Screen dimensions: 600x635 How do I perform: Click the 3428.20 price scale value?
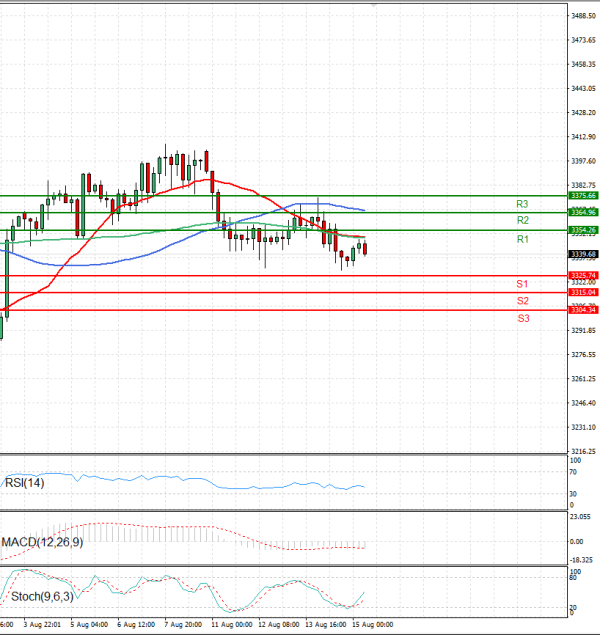(583, 113)
